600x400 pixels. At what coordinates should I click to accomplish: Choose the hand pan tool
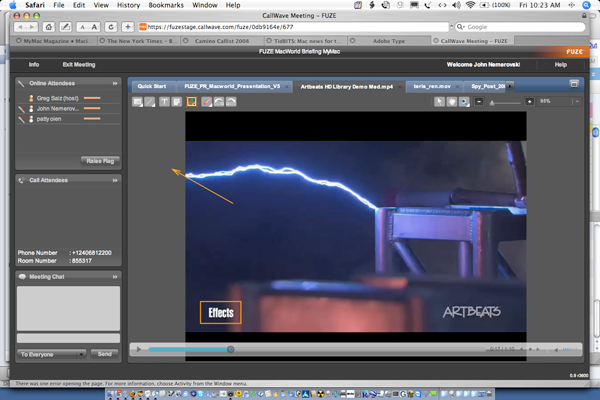coord(451,102)
